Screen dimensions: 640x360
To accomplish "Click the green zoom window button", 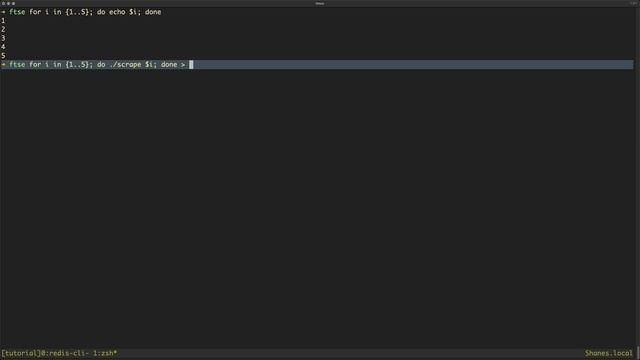I will coord(13,3).
